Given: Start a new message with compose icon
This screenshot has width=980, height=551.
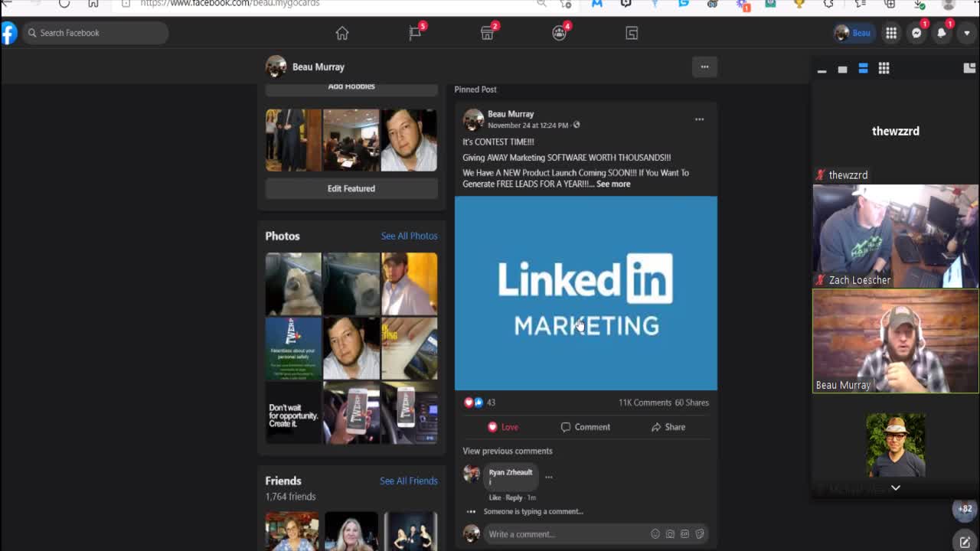Looking at the screenshot, I should (x=965, y=542).
